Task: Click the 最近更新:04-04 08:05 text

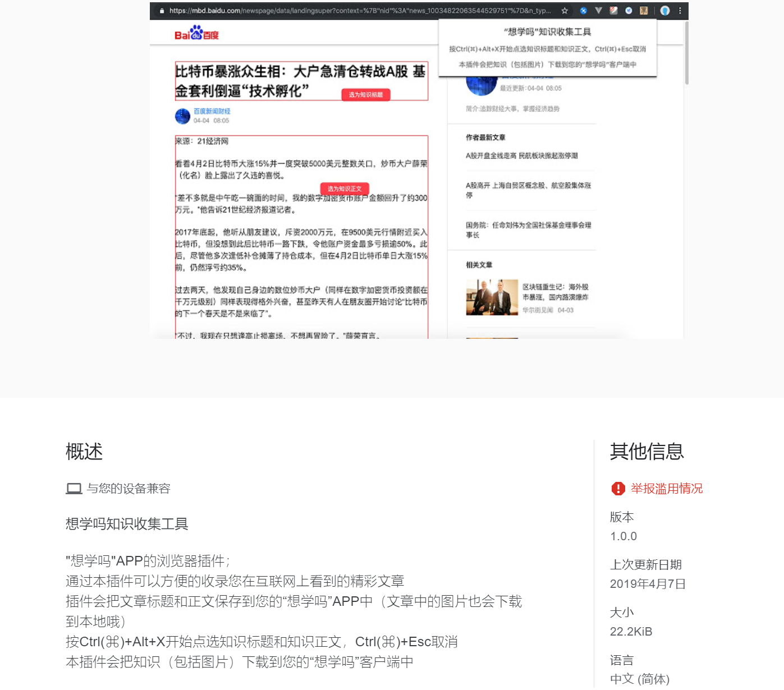Action: coord(531,88)
